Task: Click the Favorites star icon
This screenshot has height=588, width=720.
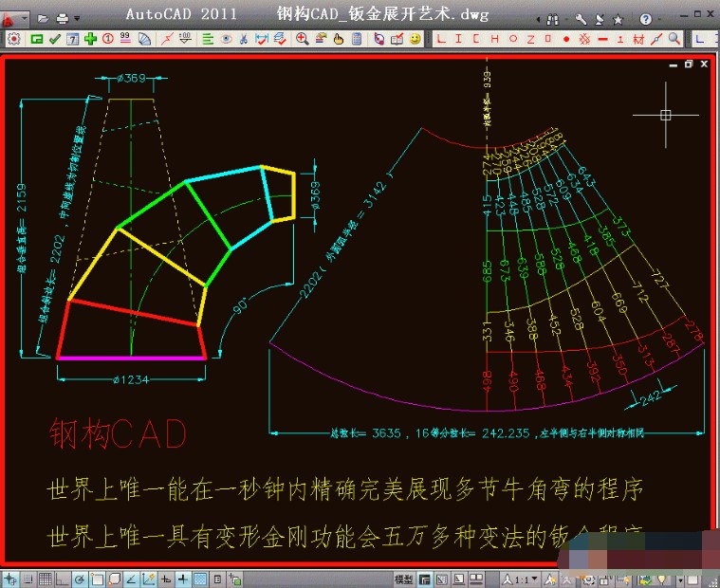Action: coord(616,17)
